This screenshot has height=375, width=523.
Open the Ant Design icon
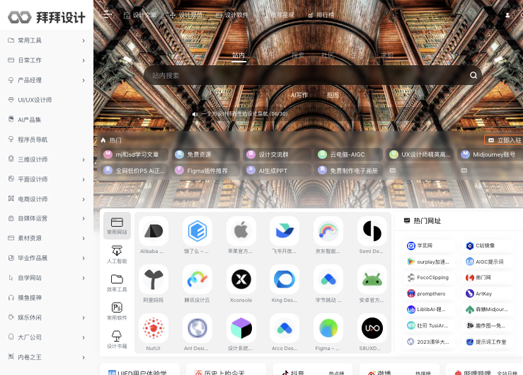coord(197,328)
